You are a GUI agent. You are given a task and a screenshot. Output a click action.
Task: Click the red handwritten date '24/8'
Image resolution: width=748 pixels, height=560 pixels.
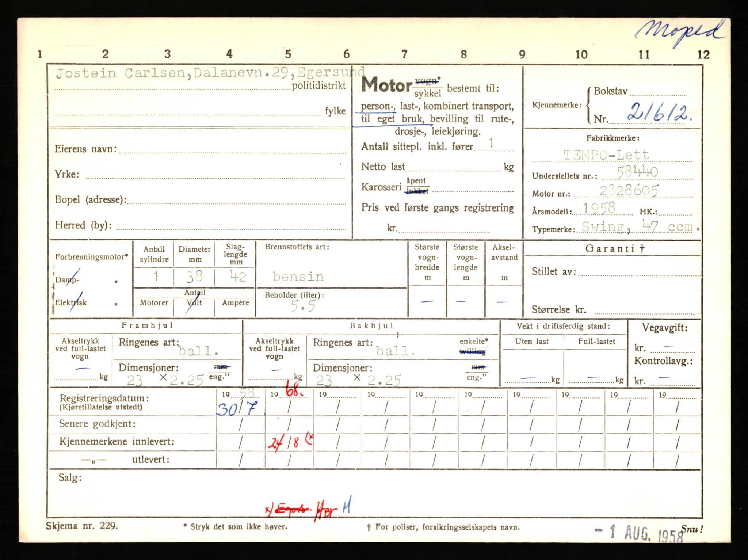click(284, 443)
